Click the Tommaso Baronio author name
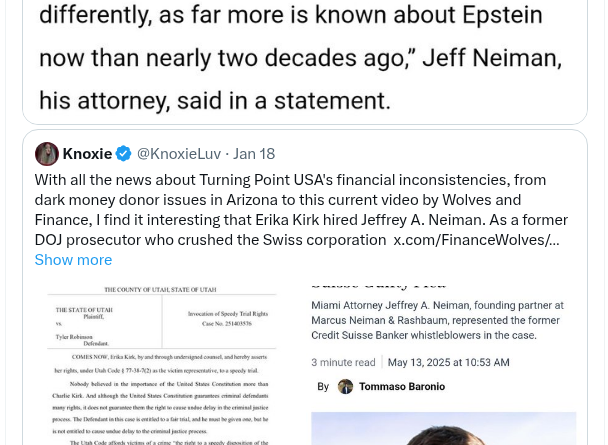This screenshot has height=445, width=608. (x=403, y=386)
